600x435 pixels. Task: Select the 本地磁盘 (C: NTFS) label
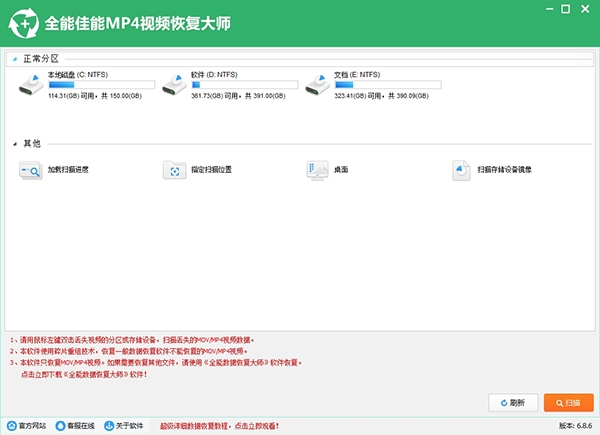click(x=78, y=75)
